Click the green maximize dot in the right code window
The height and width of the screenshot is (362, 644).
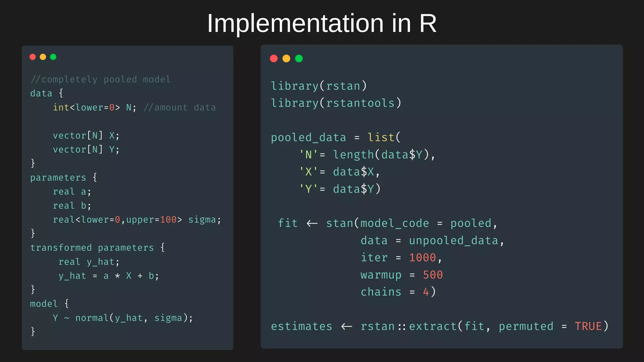coord(299,58)
